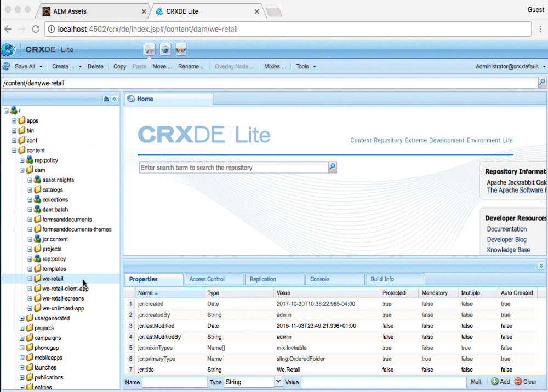548x392 pixels.
Task: Click the binoculars search icon in tree panel
Action: (106, 99)
